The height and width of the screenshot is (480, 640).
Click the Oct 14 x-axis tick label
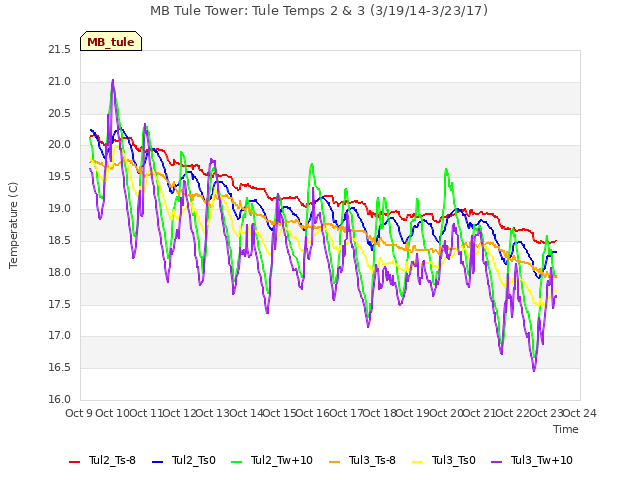246,413
